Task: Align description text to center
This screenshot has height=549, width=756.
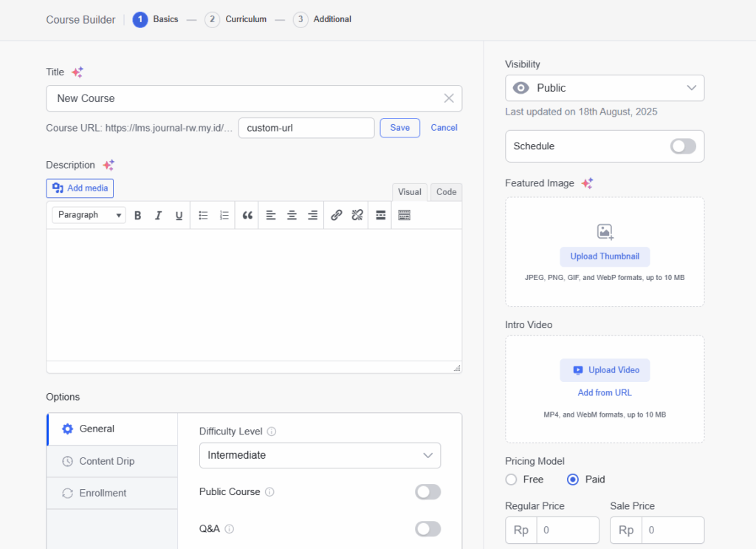Action: coord(291,215)
